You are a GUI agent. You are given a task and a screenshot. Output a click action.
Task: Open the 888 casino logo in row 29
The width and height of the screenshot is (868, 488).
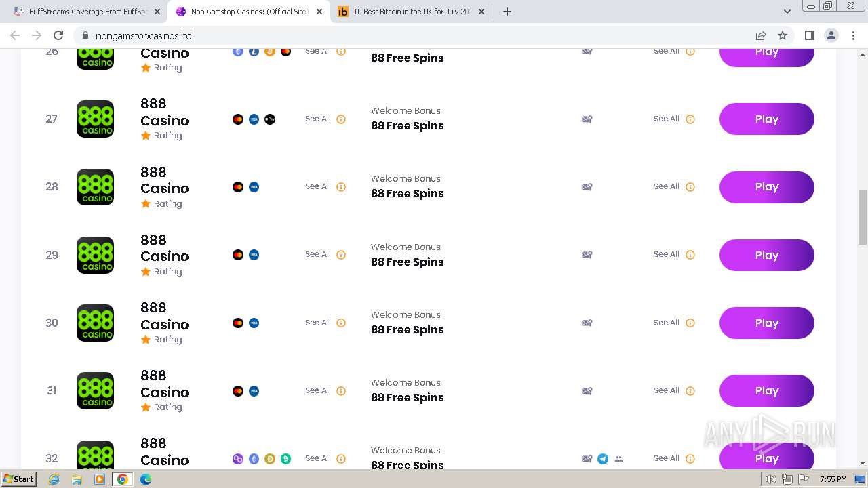[x=96, y=255]
